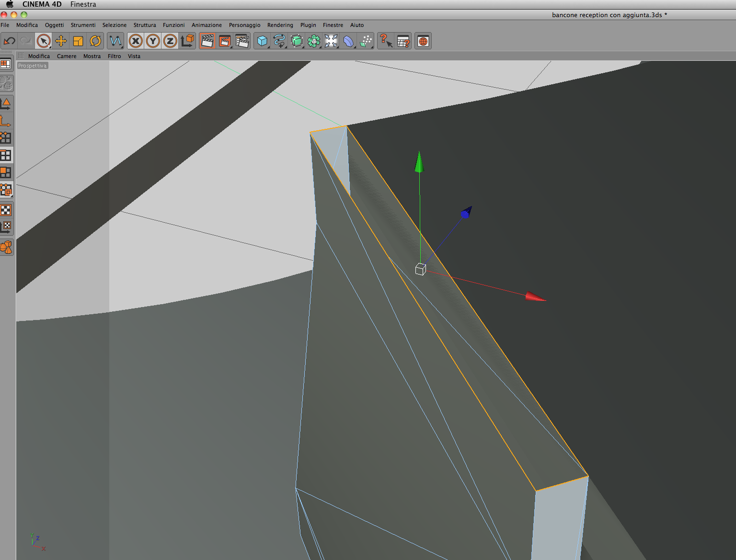
Task: Switch to Polygons mode
Action: pyautogui.click(x=6, y=172)
